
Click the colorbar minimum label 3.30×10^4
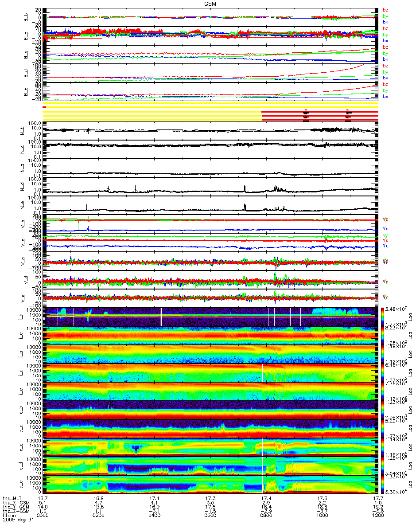click(396, 492)
